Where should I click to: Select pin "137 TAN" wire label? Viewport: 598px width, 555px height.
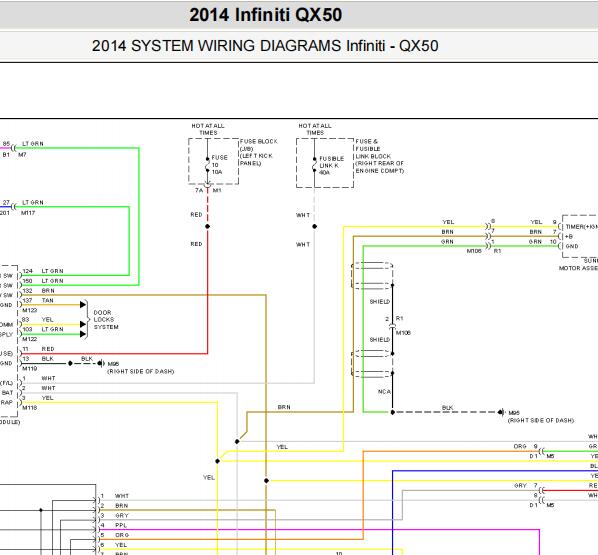(x=38, y=301)
